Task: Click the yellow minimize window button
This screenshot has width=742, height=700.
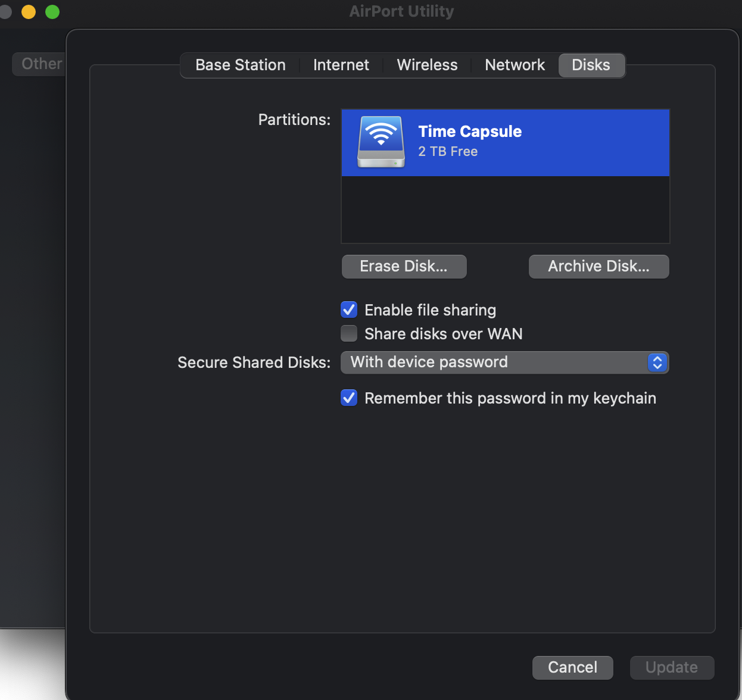Action: [29, 11]
